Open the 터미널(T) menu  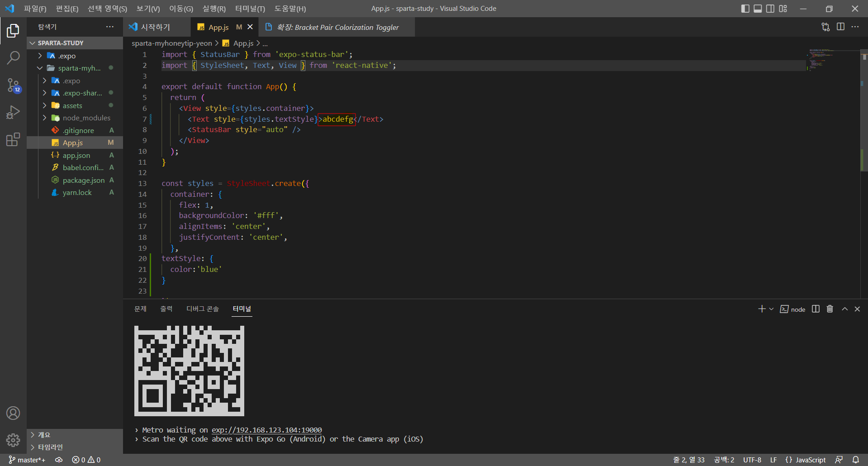click(x=250, y=9)
